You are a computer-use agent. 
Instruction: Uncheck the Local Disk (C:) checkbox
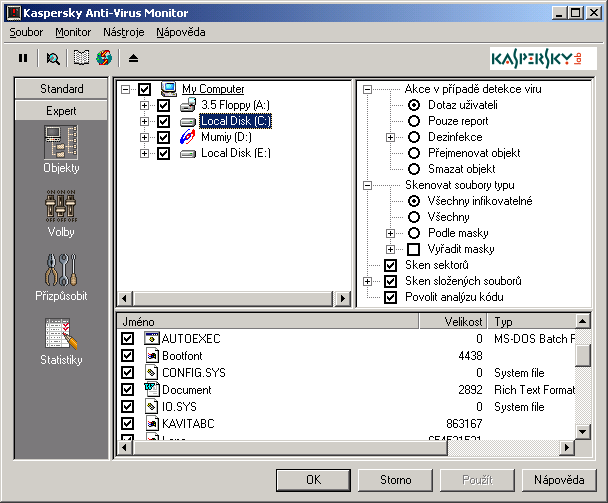[164, 121]
